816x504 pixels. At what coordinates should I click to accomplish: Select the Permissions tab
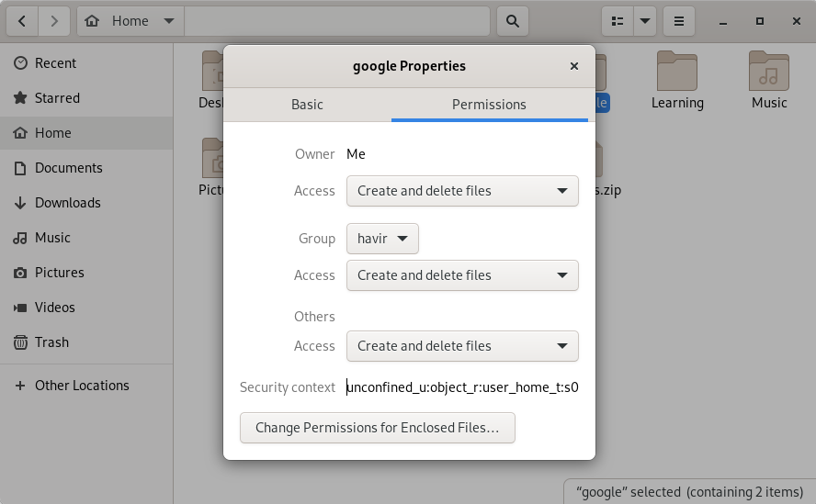coord(489,105)
